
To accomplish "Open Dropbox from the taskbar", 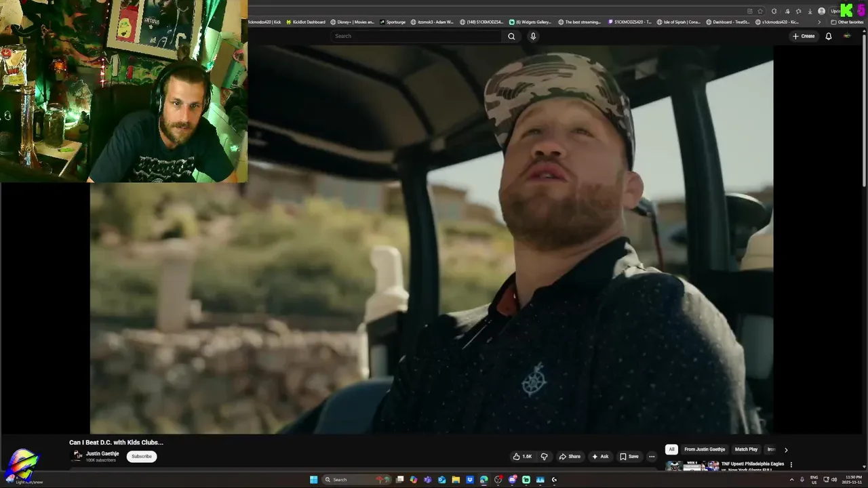I will tap(470, 480).
